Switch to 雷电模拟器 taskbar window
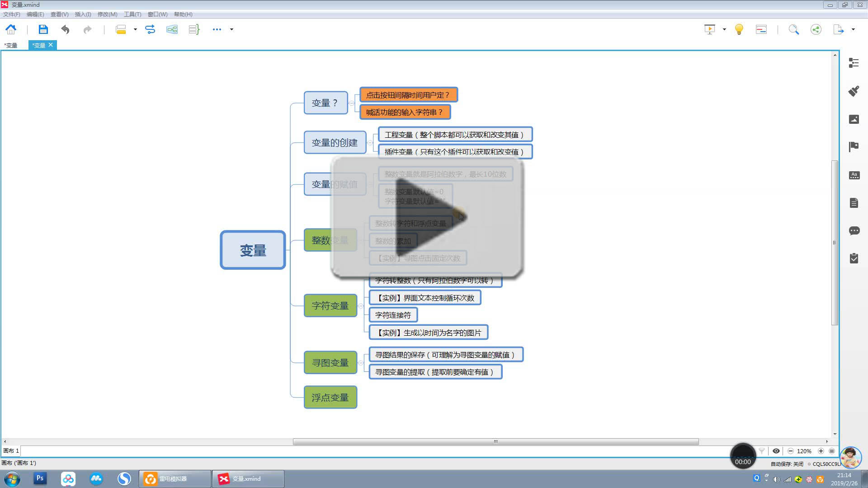 [175, 479]
